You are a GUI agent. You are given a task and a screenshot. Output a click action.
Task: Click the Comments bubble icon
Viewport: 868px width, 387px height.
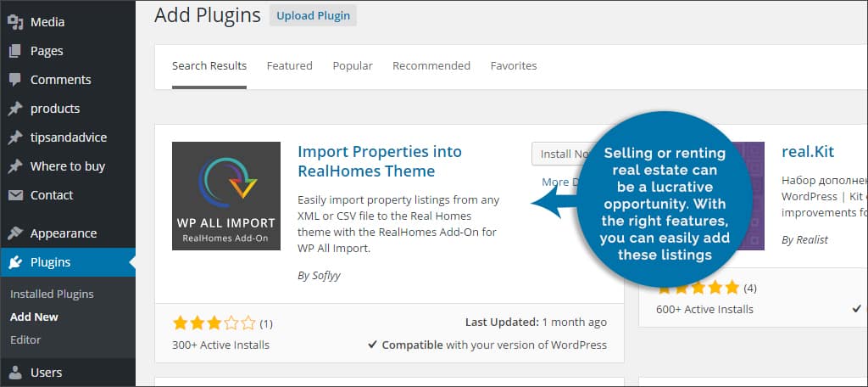(x=15, y=80)
